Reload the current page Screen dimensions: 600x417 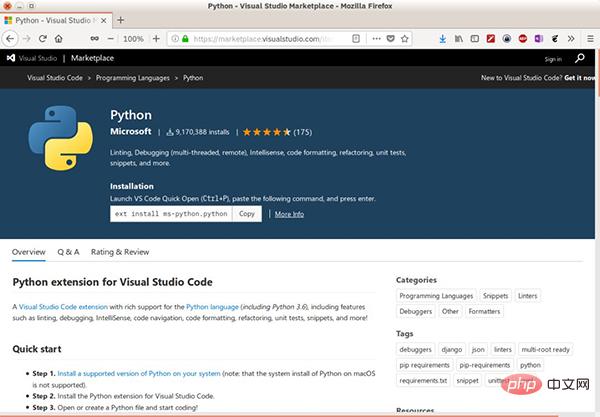pos(42,39)
